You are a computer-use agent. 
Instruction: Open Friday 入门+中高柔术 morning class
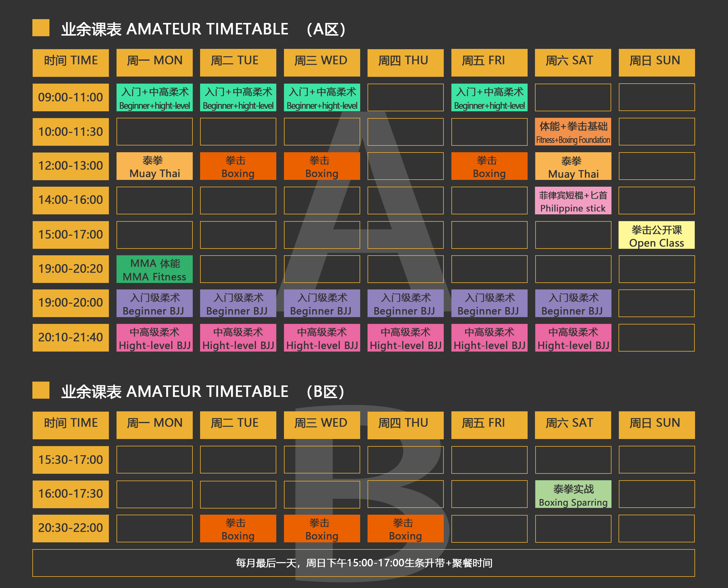tap(489, 97)
